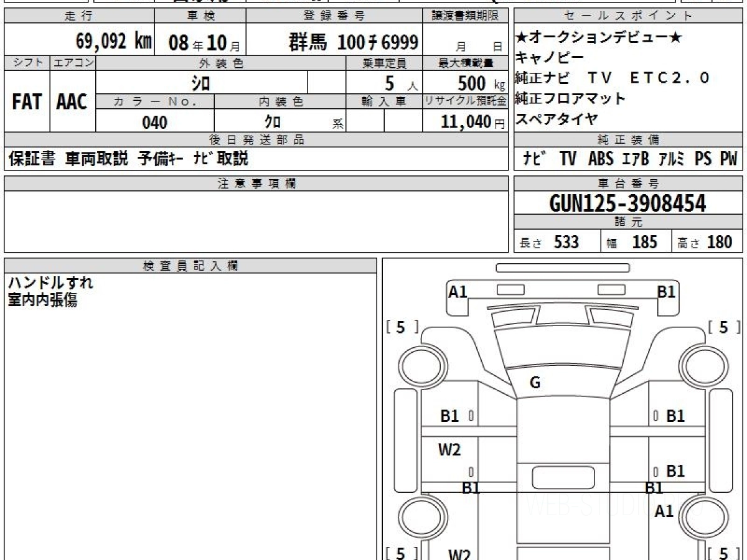Click the 検査員記入欄 header
This screenshot has height=560, width=747.
pyautogui.click(x=190, y=266)
